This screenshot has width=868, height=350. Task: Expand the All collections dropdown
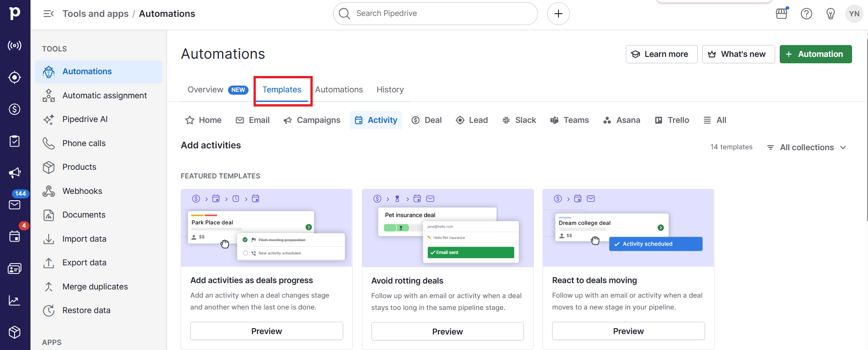coord(806,147)
